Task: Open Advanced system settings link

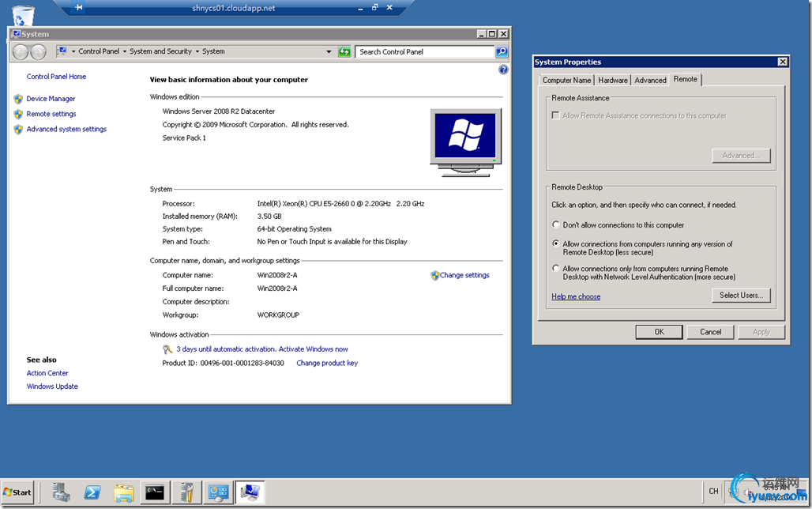Action: (66, 129)
